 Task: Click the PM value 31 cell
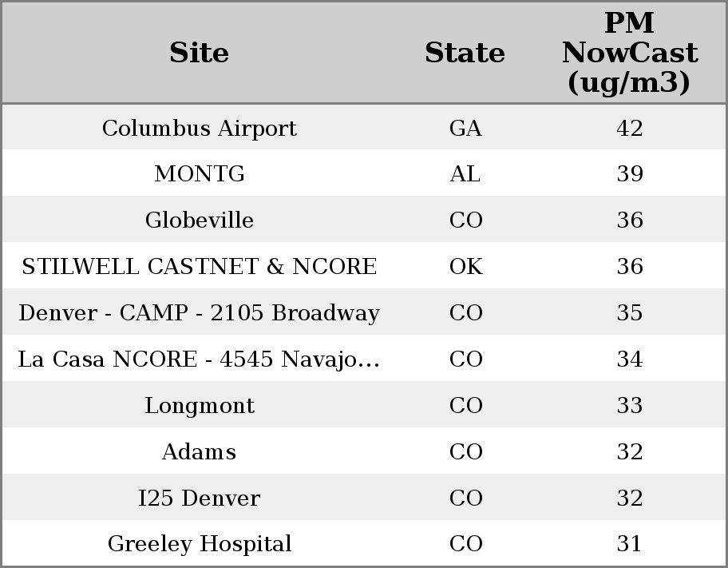630,544
